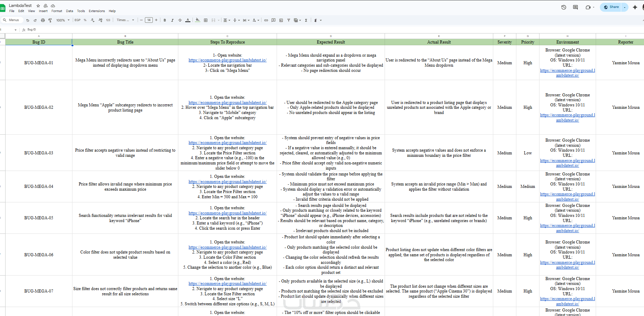The width and height of the screenshot is (644, 316).
Task: Open the horizontal align dropdown
Action: pos(227,20)
